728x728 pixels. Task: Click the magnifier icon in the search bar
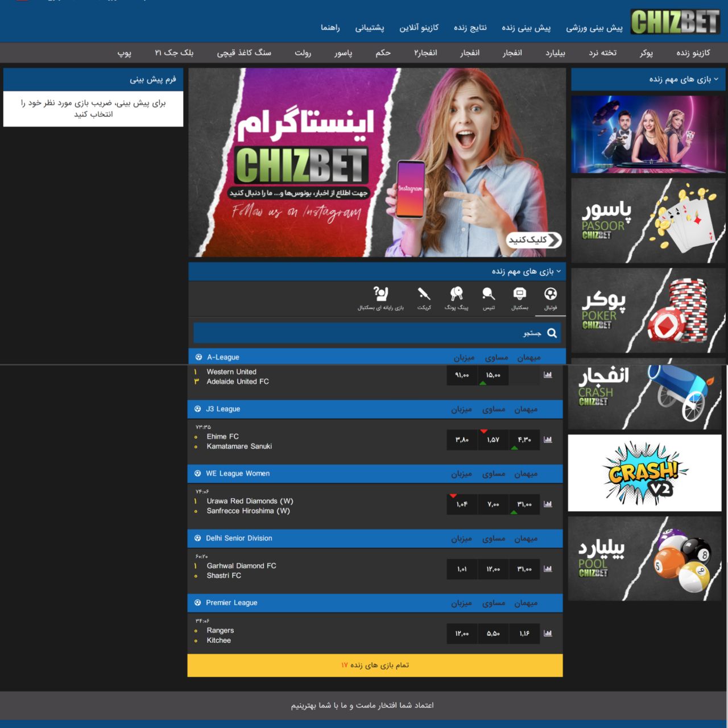click(x=551, y=333)
